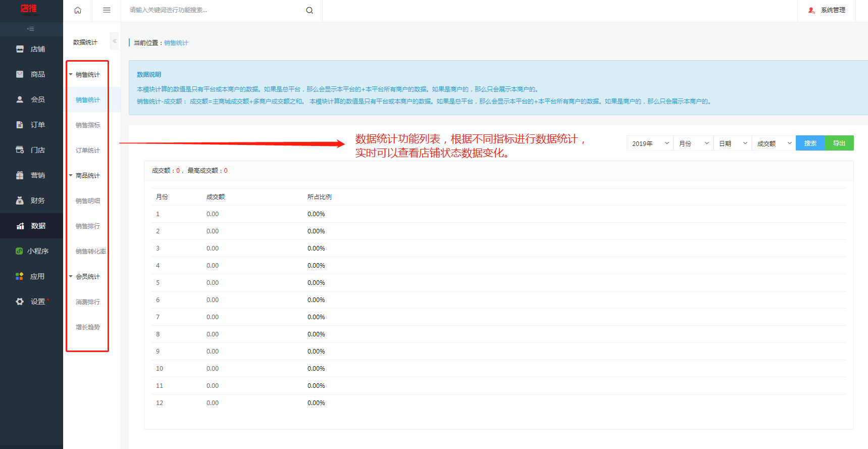The image size is (868, 449).
Task: Click the 设置 gear icon
Action: pos(20,302)
